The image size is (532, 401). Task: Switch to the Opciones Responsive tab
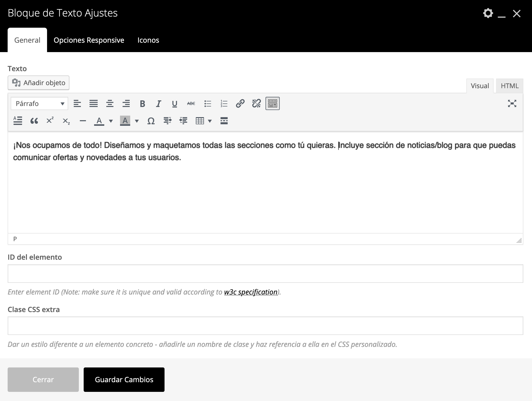pos(89,40)
